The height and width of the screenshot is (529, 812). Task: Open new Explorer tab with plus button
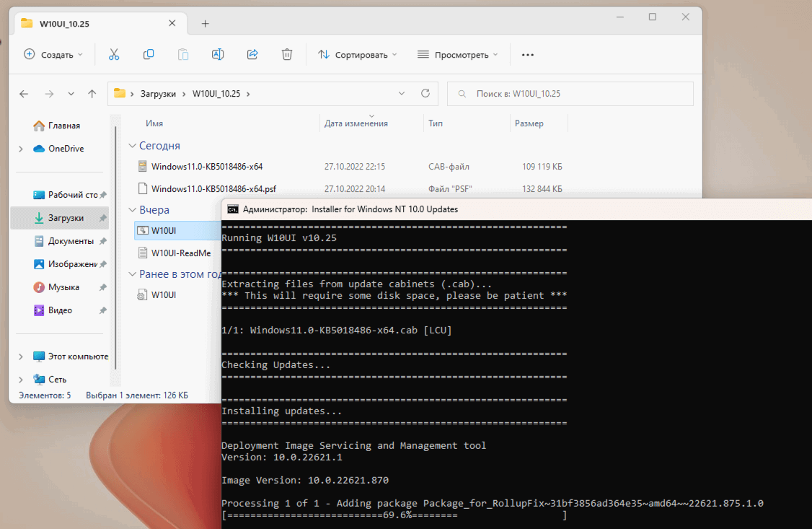(x=205, y=23)
